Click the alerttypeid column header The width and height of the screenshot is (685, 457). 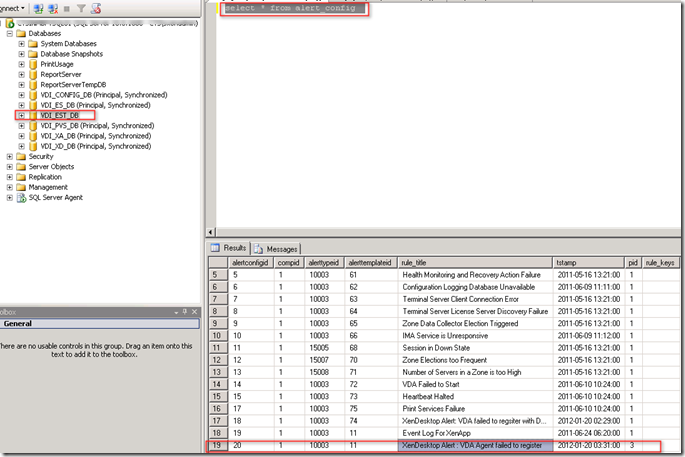[x=325, y=263]
